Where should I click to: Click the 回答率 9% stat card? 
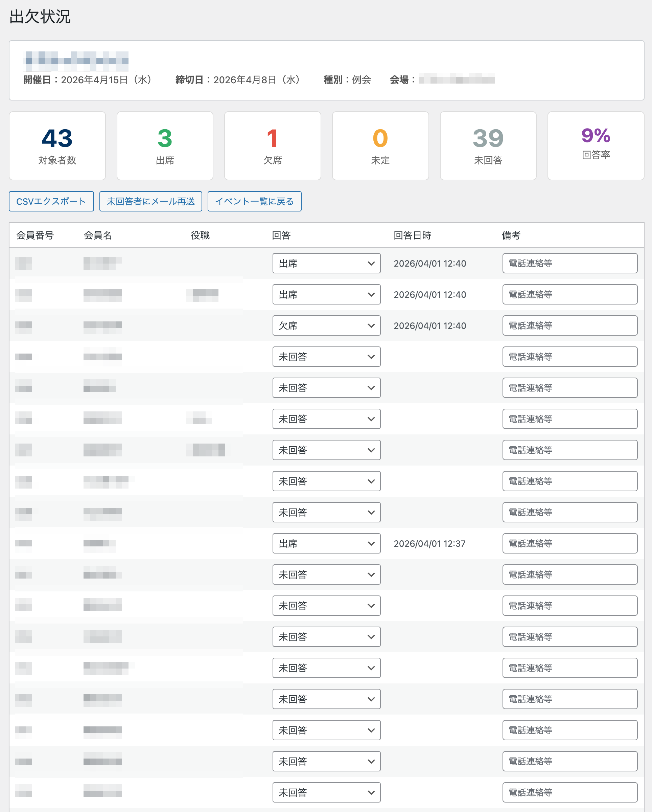596,146
